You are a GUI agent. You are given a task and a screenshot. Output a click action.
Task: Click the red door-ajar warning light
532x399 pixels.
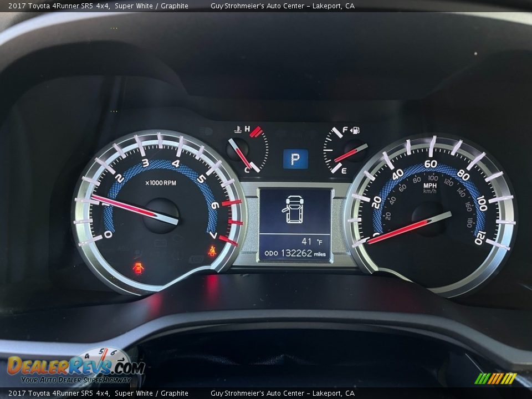coord(138,268)
